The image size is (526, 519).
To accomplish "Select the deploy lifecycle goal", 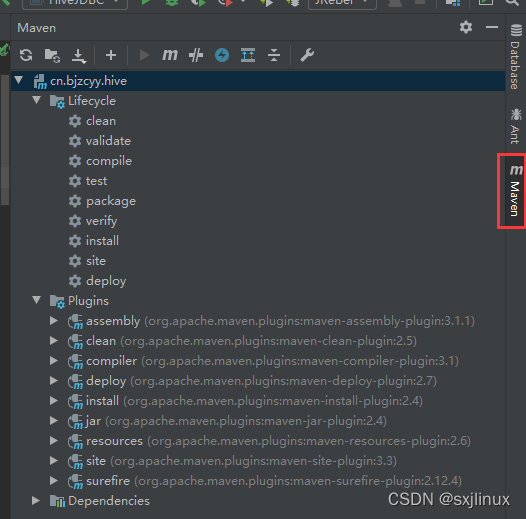I will tap(106, 281).
